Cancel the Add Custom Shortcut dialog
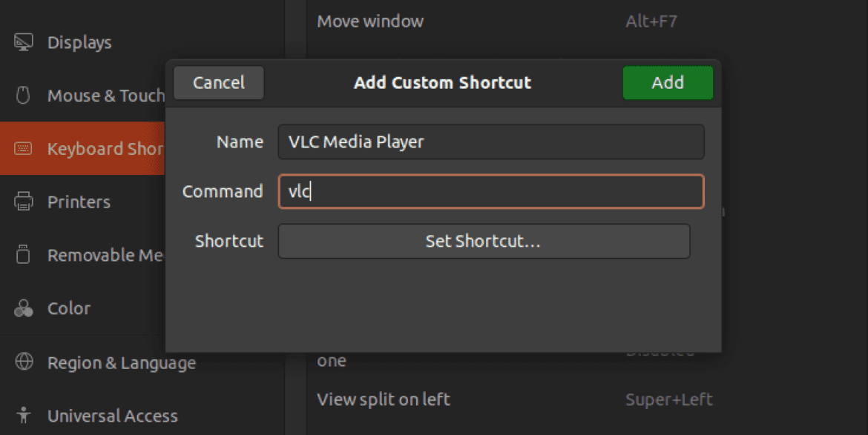 [218, 82]
